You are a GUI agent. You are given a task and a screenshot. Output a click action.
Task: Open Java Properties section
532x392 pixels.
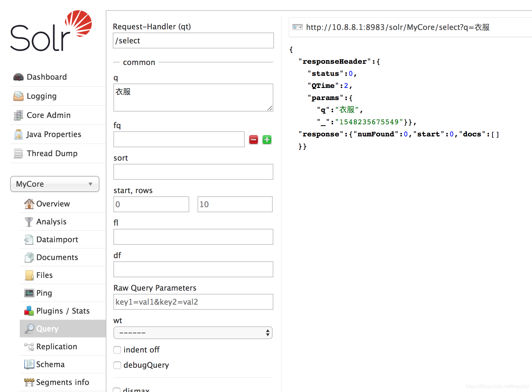tap(54, 134)
